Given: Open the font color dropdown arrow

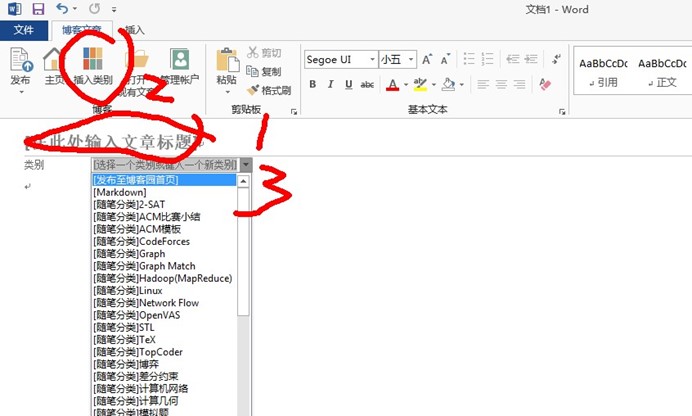Looking at the screenshot, I should click(406, 84).
